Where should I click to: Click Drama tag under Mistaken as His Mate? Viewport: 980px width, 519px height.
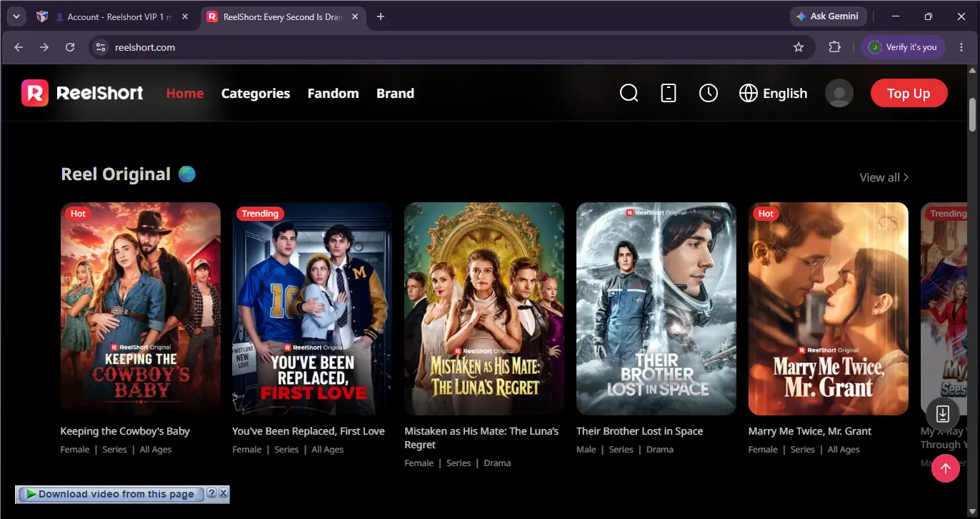(x=497, y=463)
